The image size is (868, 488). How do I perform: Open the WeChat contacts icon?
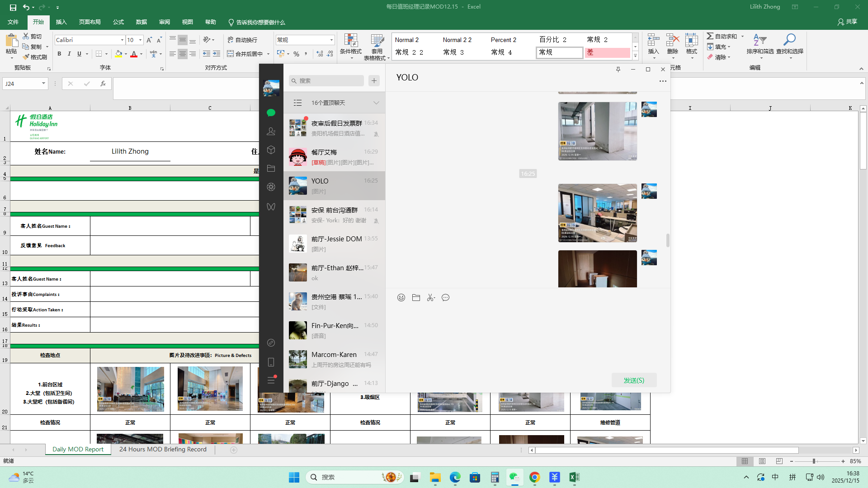(x=271, y=131)
